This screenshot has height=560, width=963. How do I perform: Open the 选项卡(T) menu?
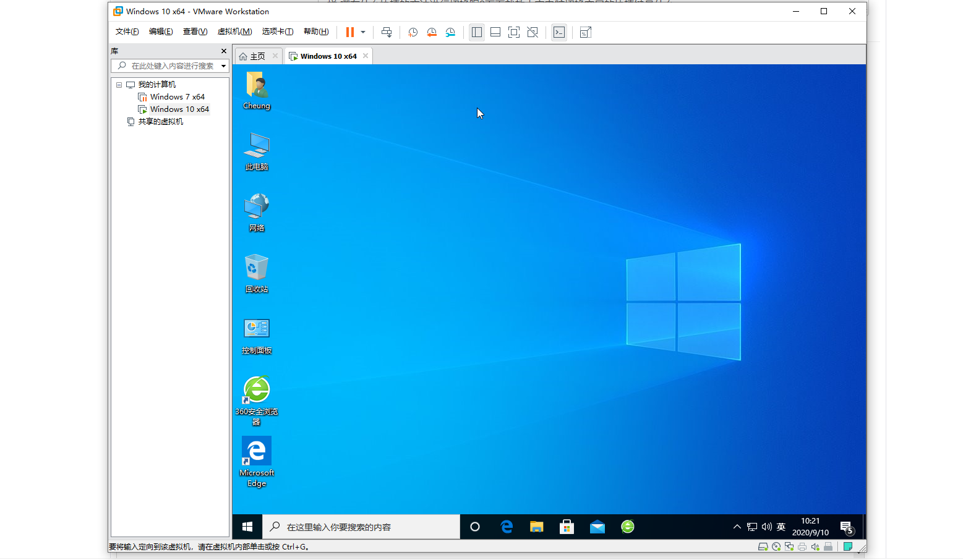tap(277, 32)
